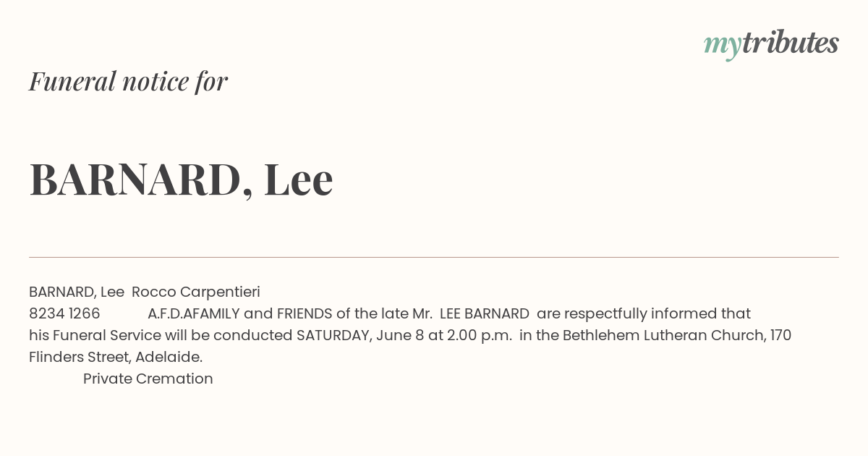Click the "Funeral notice for" heading
This screenshot has width=868, height=456.
tap(128, 81)
